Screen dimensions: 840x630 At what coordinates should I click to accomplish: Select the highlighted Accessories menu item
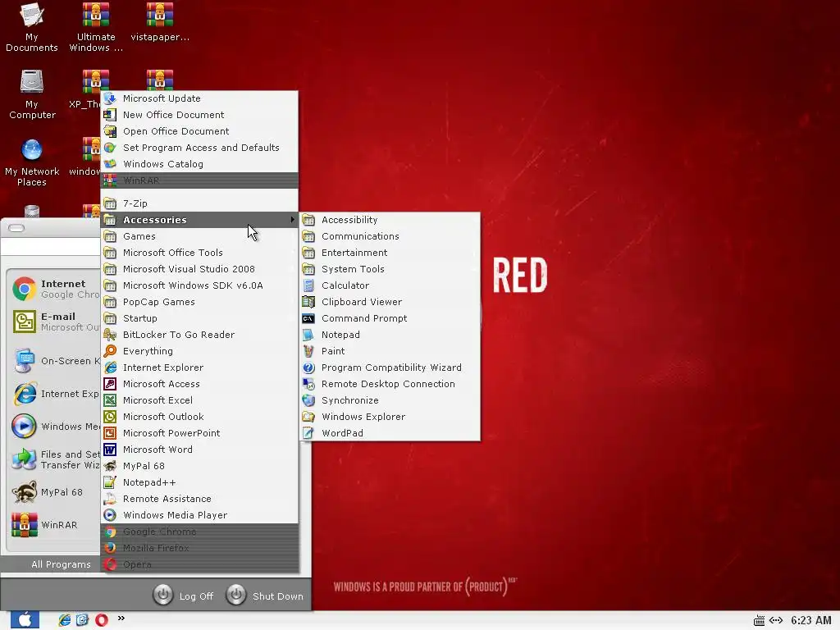199,220
